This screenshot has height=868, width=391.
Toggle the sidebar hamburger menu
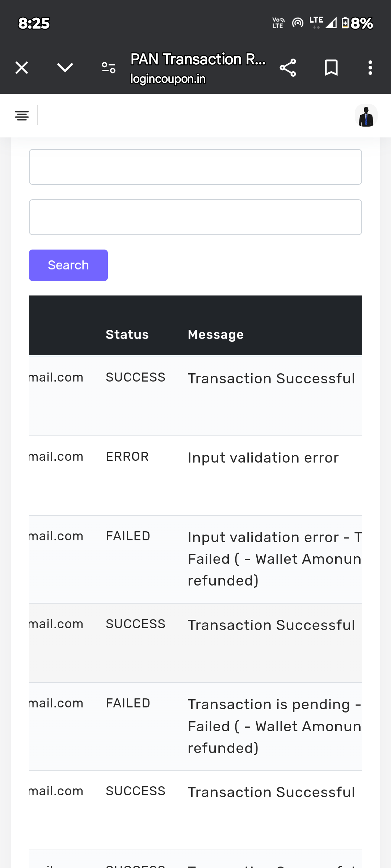click(x=22, y=116)
